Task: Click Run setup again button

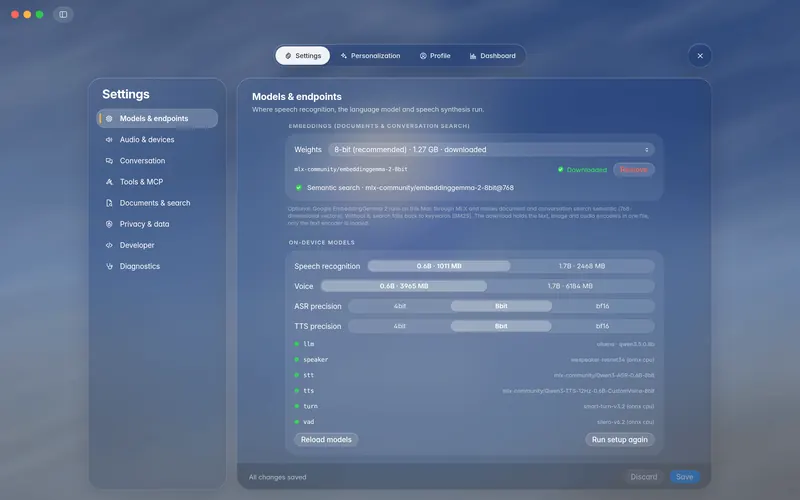Action: click(619, 439)
